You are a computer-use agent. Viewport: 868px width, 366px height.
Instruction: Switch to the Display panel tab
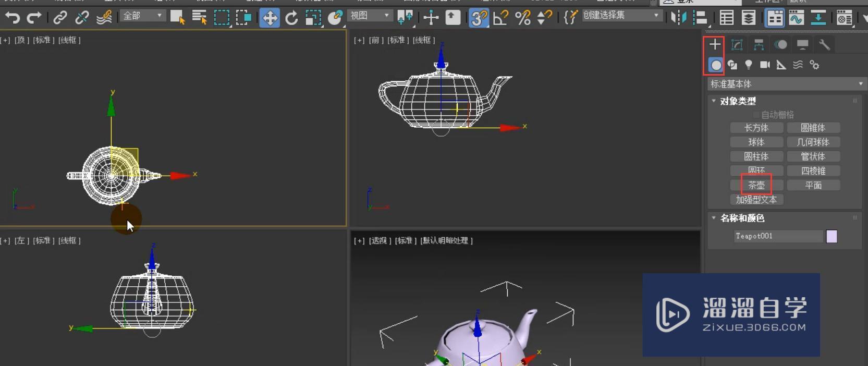(802, 44)
